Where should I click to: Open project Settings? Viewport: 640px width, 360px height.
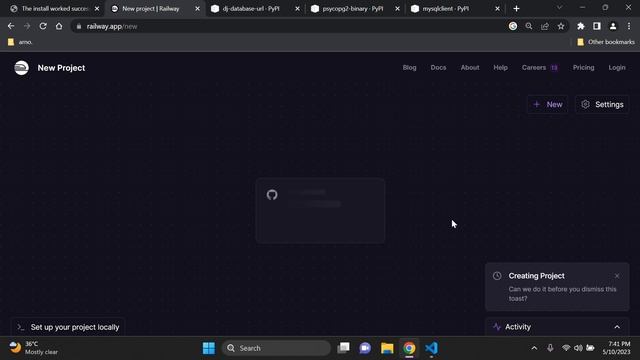602,104
